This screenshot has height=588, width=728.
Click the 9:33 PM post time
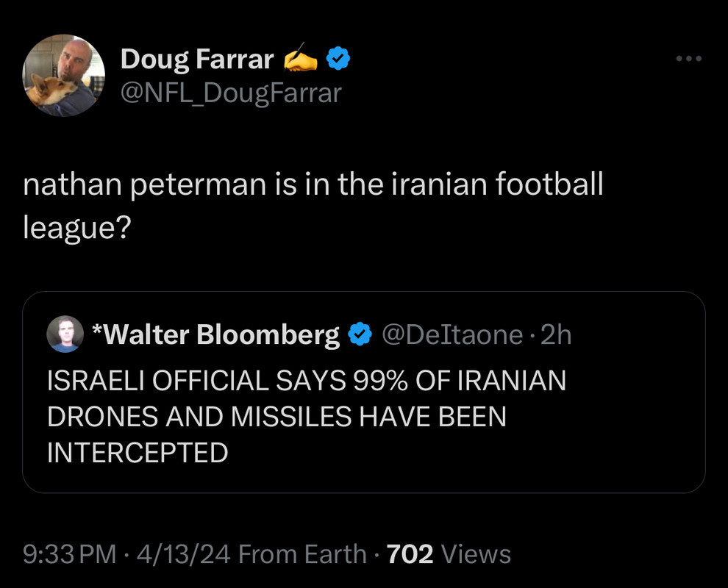tap(69, 553)
